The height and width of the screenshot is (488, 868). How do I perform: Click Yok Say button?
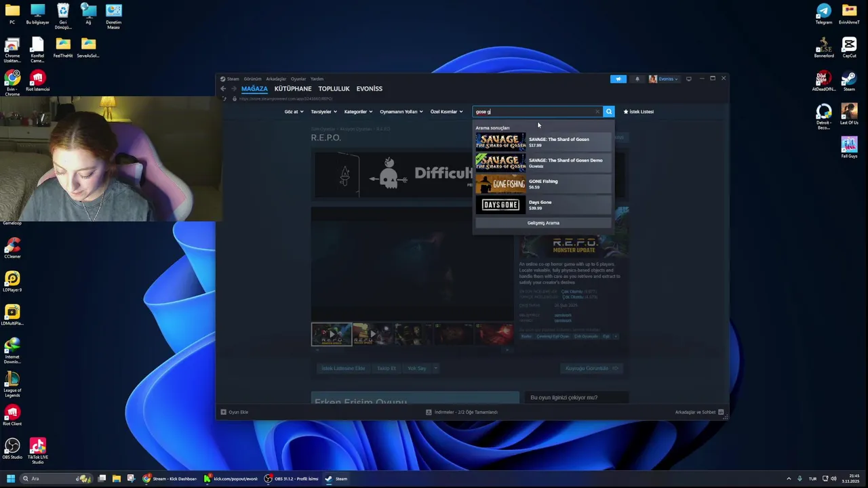point(416,368)
